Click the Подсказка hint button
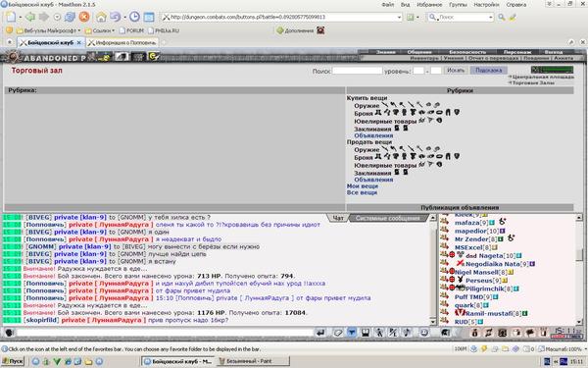The width and height of the screenshot is (588, 368). pyautogui.click(x=488, y=71)
